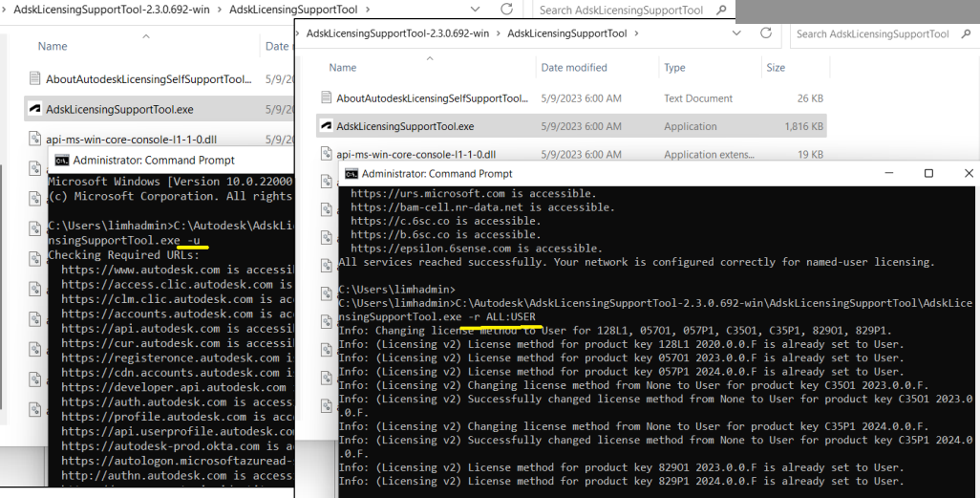Screen dimensions: 980x498
Task: Open the address history dropdown in the back Explorer window
Action: (475, 10)
